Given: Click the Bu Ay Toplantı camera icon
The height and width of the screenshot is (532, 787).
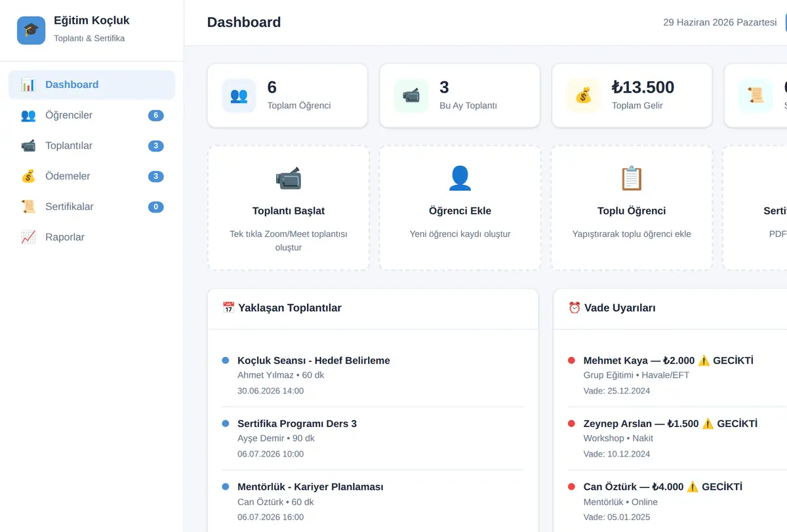Looking at the screenshot, I should pos(411,96).
